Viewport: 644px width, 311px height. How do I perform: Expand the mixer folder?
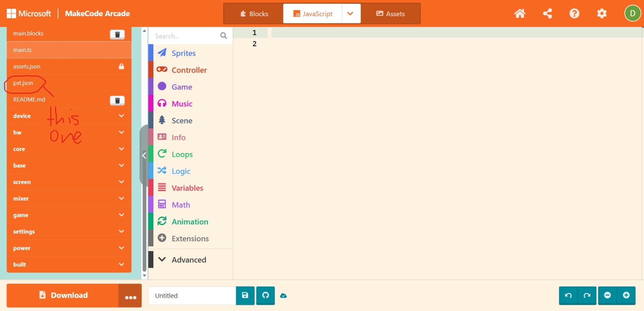[69, 198]
